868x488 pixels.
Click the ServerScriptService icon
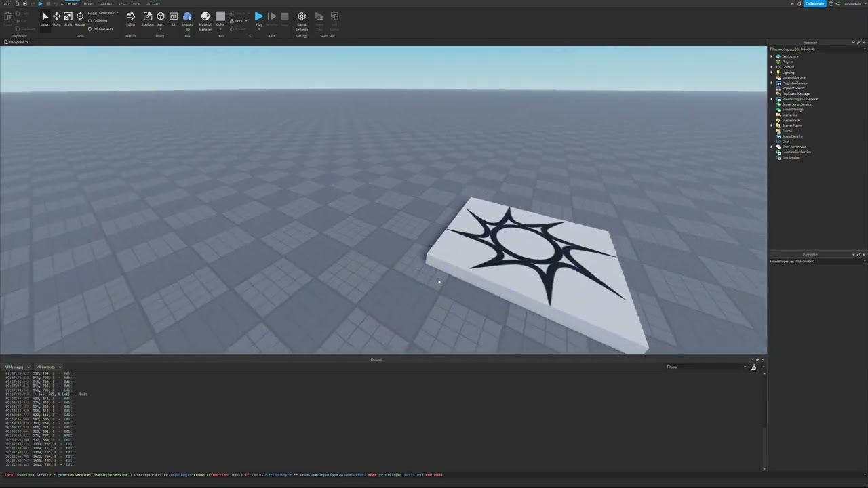pos(778,104)
